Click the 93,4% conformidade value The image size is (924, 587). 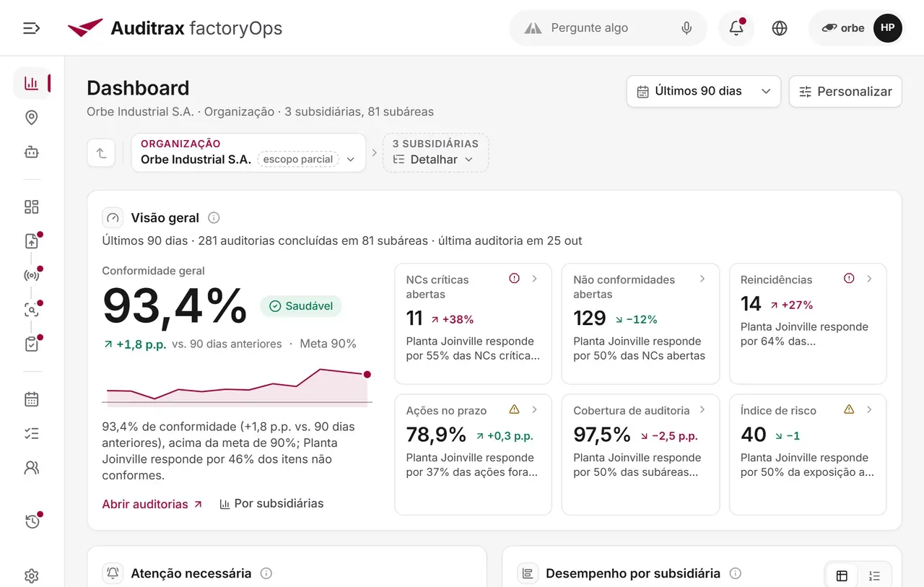click(175, 306)
